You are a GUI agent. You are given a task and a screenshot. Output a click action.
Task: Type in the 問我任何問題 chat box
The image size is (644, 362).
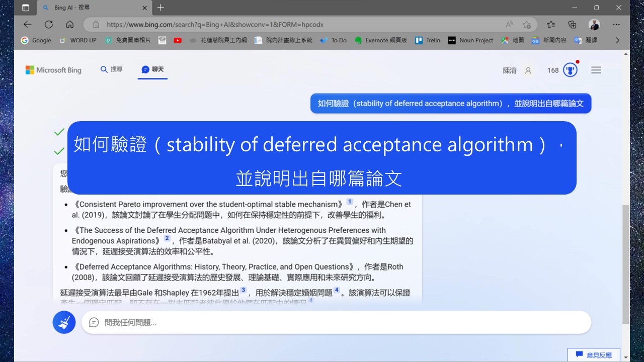pos(336,322)
